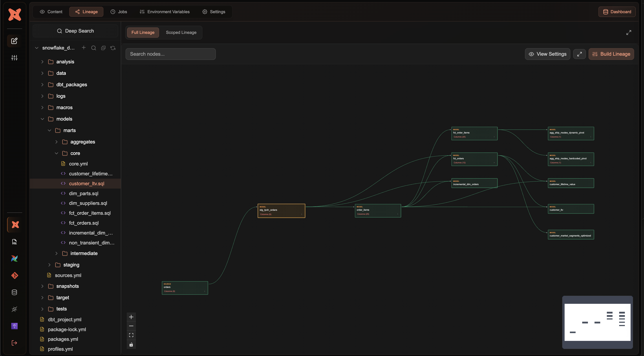Viewport: 644px width, 356px height.
Task: Click the fit view canvas control
Action: point(131,335)
